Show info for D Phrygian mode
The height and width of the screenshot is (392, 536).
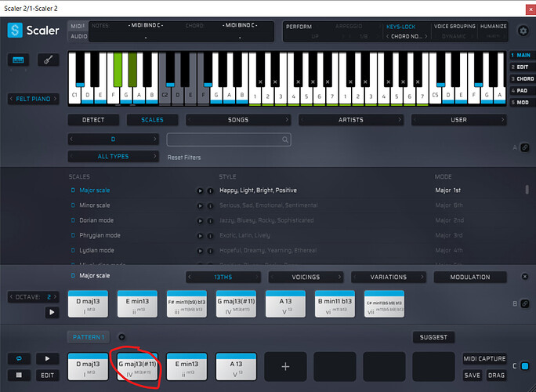210,236
